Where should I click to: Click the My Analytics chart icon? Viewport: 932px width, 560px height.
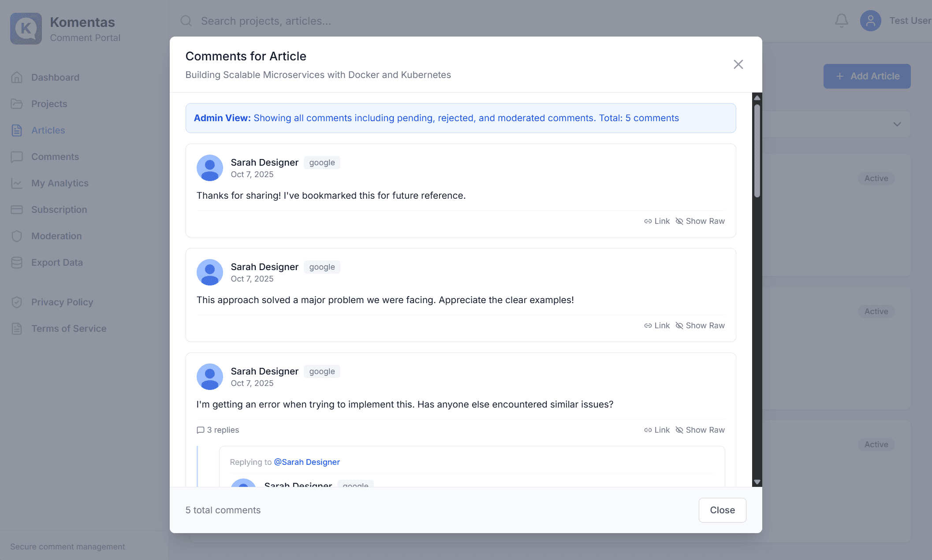pyautogui.click(x=17, y=183)
